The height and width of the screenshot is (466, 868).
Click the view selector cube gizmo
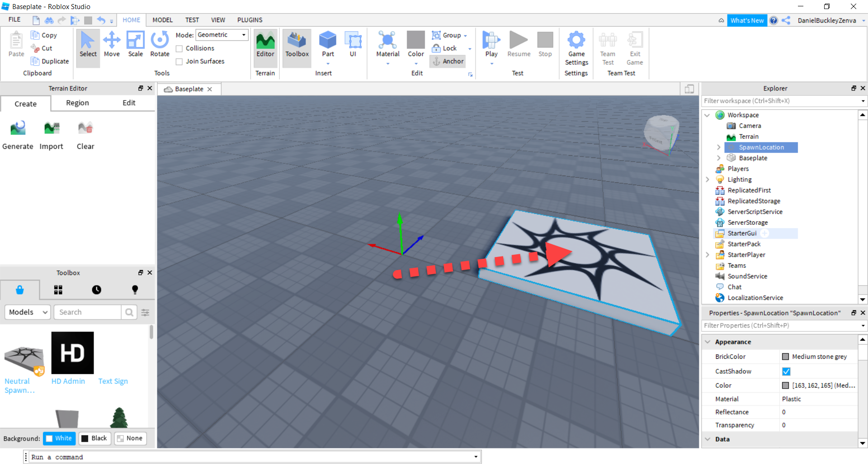(661, 134)
